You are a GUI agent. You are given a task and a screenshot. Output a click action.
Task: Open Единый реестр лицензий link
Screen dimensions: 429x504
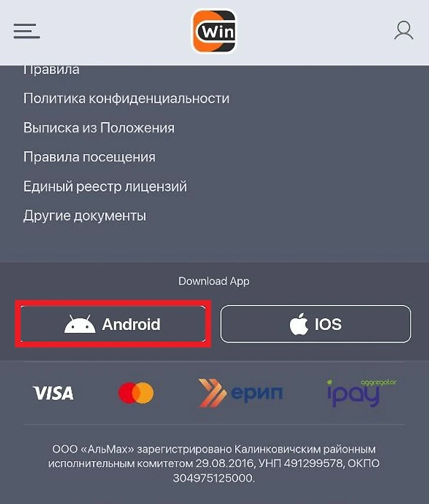coord(105,186)
